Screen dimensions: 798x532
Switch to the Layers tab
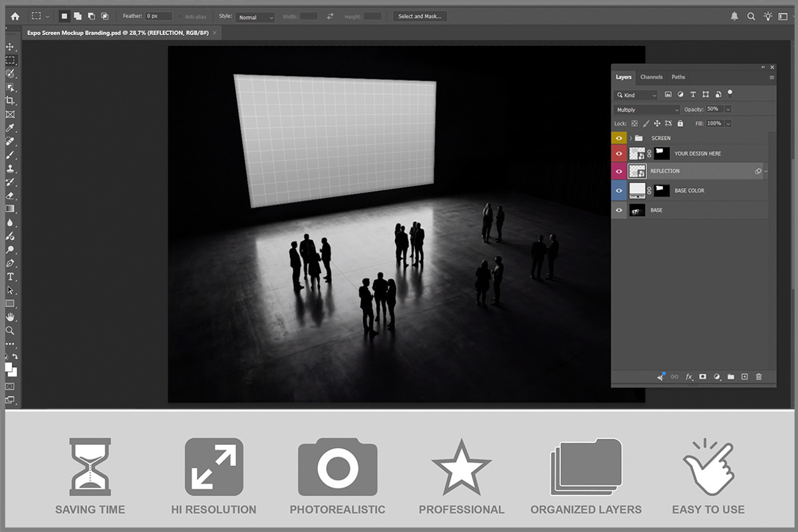pyautogui.click(x=624, y=77)
